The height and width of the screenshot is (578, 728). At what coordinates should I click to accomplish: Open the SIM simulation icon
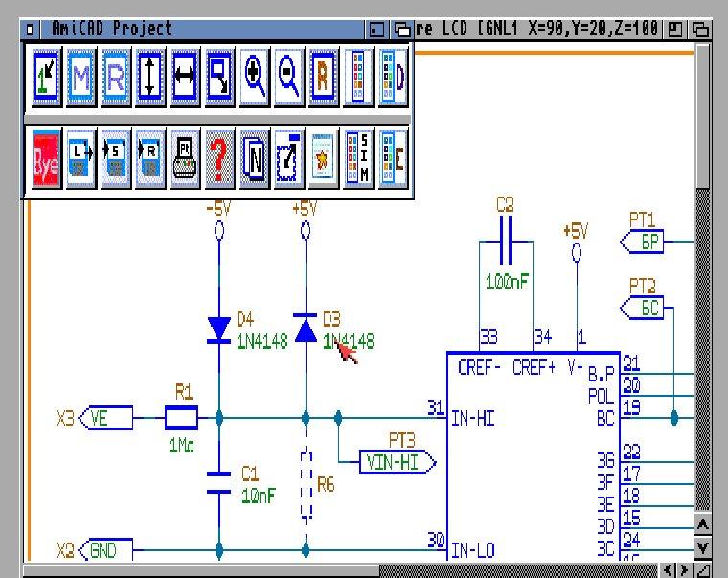coord(358,156)
